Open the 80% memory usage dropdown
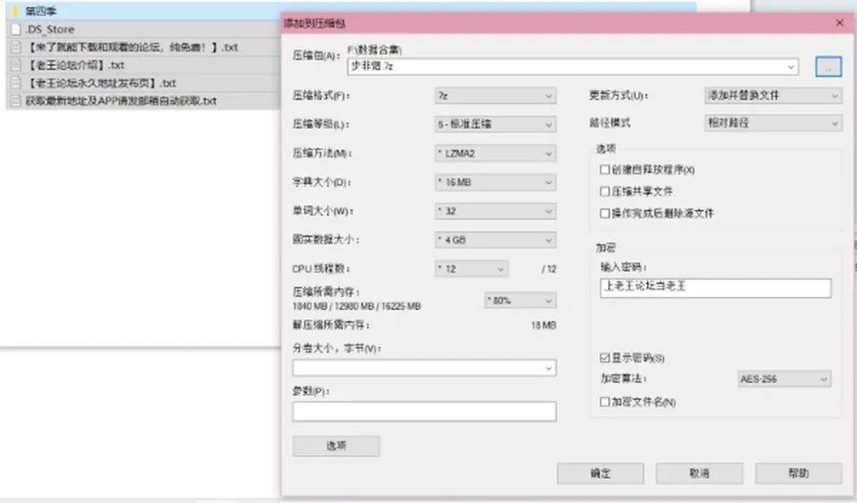This screenshot has width=857, height=504. coord(520,301)
